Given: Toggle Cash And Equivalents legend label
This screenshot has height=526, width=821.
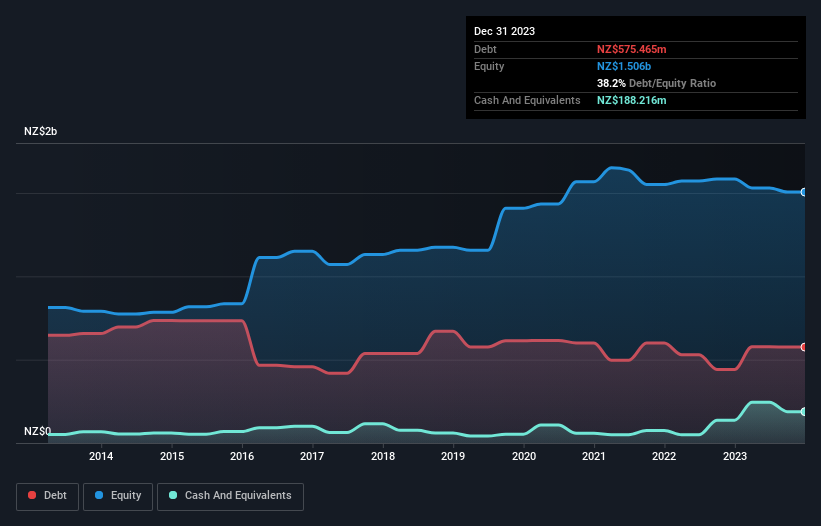Looking at the screenshot, I should tap(238, 496).
